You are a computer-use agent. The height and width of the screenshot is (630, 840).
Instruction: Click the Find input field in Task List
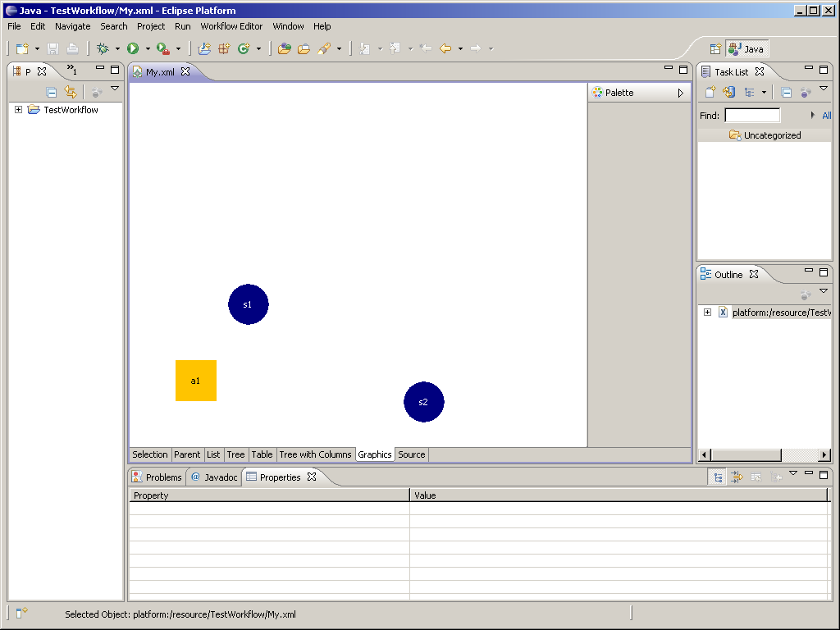point(752,116)
